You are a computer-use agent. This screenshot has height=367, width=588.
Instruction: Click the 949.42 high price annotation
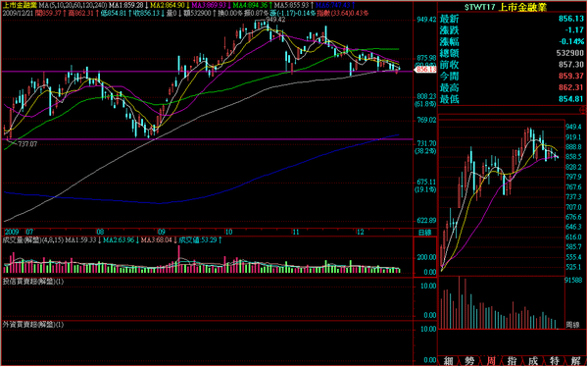275,20
